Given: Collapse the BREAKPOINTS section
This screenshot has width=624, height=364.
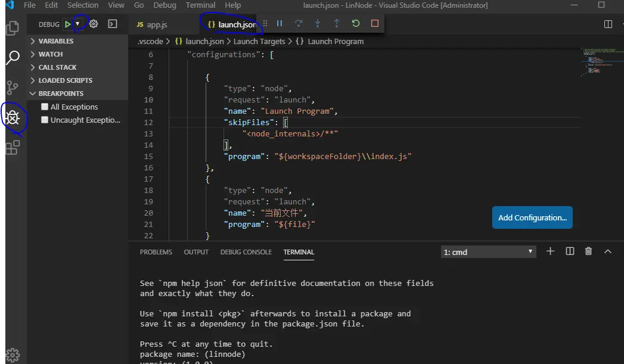Looking at the screenshot, I should point(77,94).
